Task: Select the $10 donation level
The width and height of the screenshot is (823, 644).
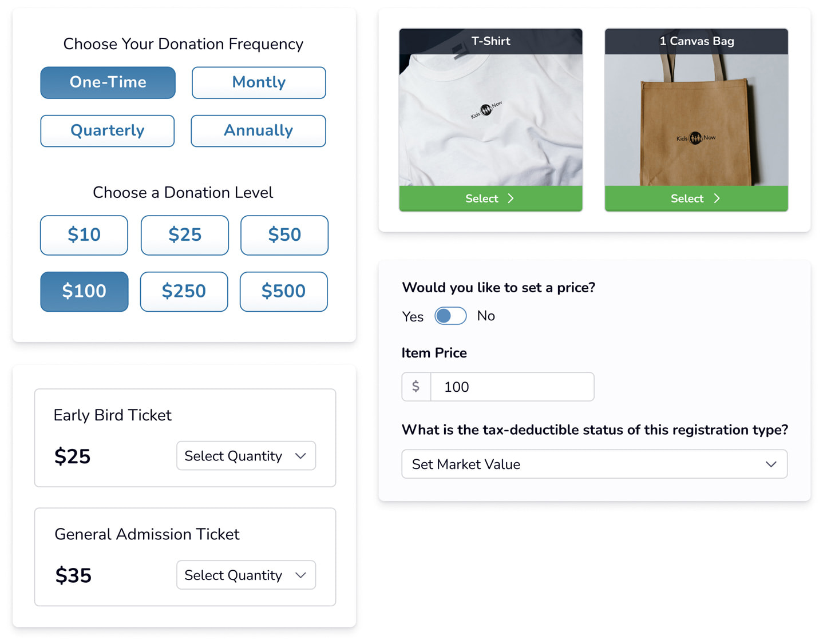Action: click(84, 235)
